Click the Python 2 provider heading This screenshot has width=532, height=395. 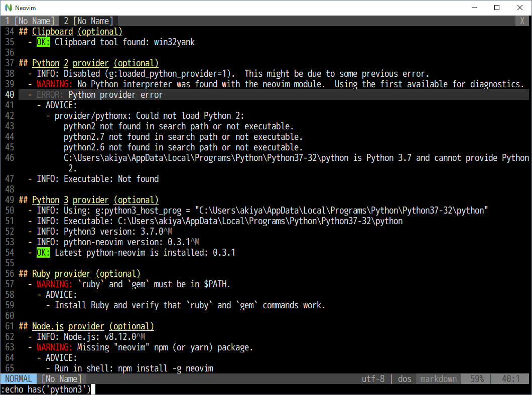(95, 63)
